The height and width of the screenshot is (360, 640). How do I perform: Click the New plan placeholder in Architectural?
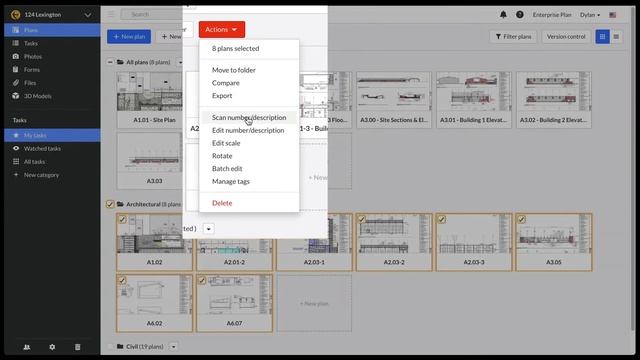click(x=314, y=303)
